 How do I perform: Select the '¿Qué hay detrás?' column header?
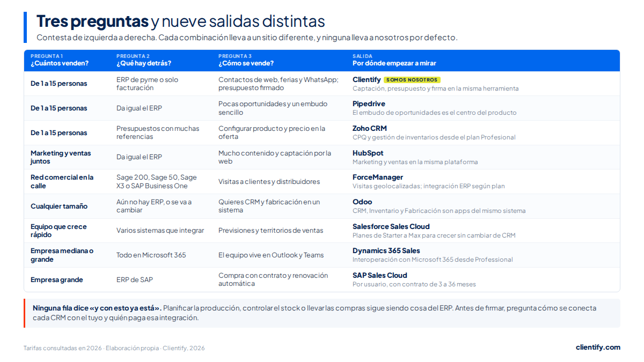[x=144, y=63]
